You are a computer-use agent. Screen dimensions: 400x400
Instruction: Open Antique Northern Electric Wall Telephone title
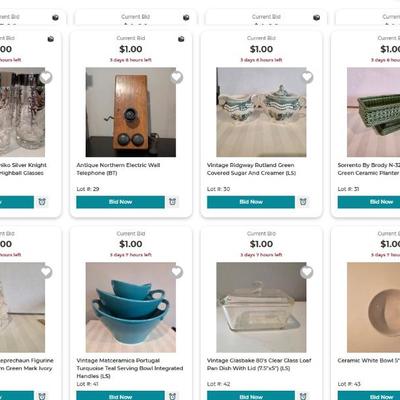pyautogui.click(x=118, y=169)
